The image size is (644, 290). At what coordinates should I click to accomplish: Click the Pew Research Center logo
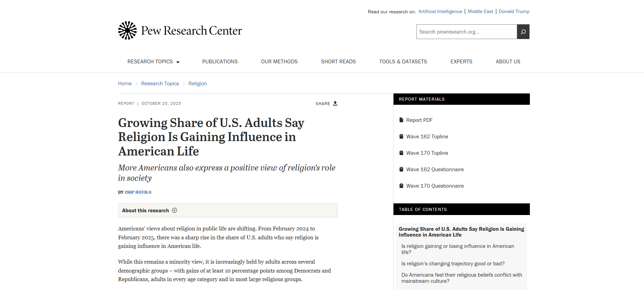tap(180, 30)
